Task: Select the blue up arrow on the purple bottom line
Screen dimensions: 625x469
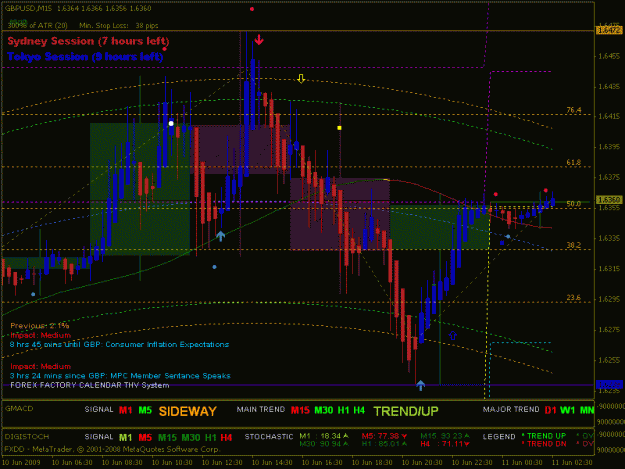Action: tap(421, 385)
